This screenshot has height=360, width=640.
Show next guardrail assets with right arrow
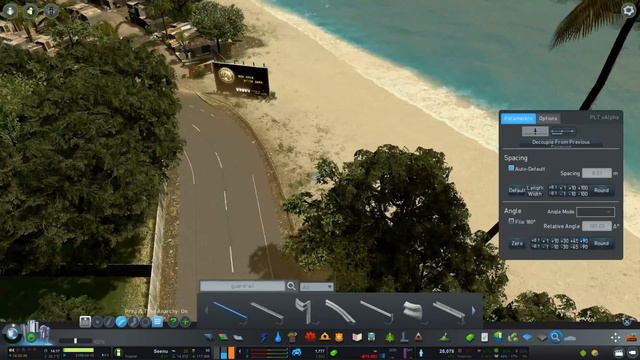[x=473, y=311]
